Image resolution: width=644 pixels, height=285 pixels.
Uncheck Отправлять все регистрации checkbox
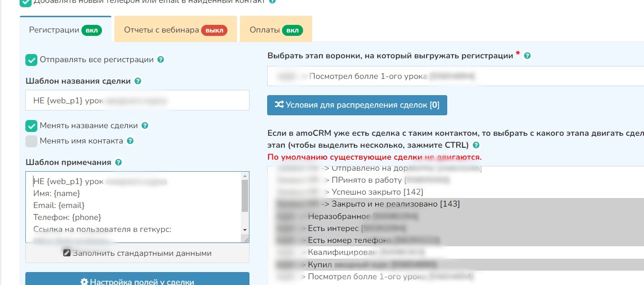coord(31,60)
